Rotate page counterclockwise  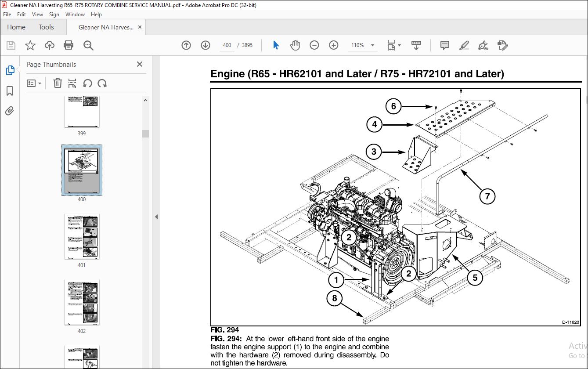coord(87,83)
